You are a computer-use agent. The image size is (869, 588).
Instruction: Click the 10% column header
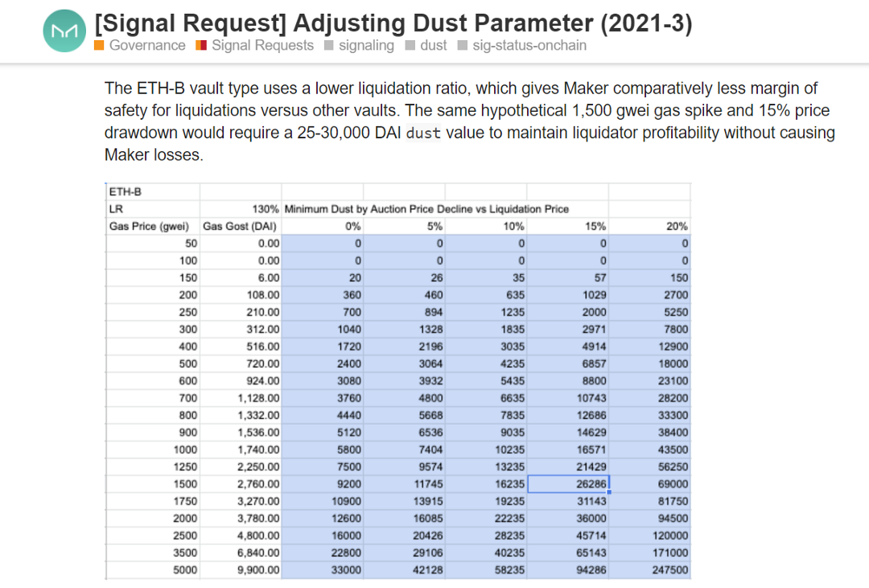[486, 226]
